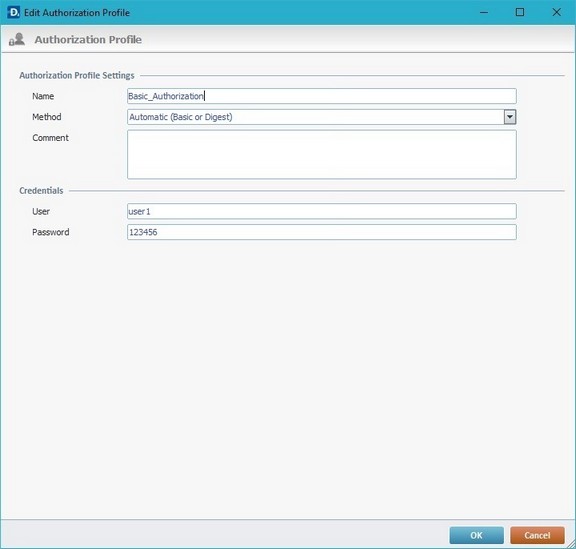Minimize the Edit Authorization Profile window
576x549 pixels.
484,12
